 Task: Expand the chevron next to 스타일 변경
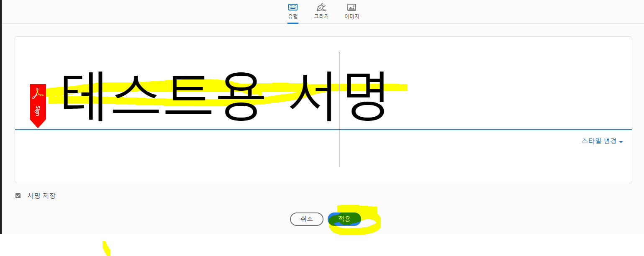[x=621, y=141]
